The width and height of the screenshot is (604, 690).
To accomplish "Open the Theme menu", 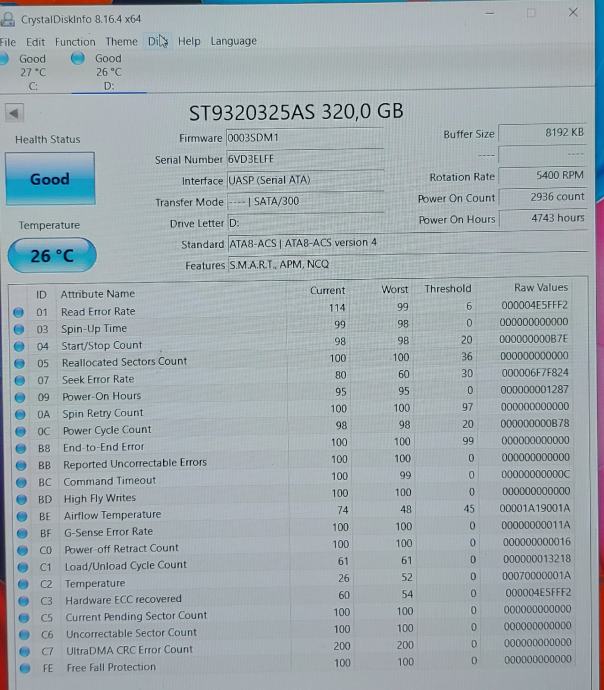I will 121,41.
